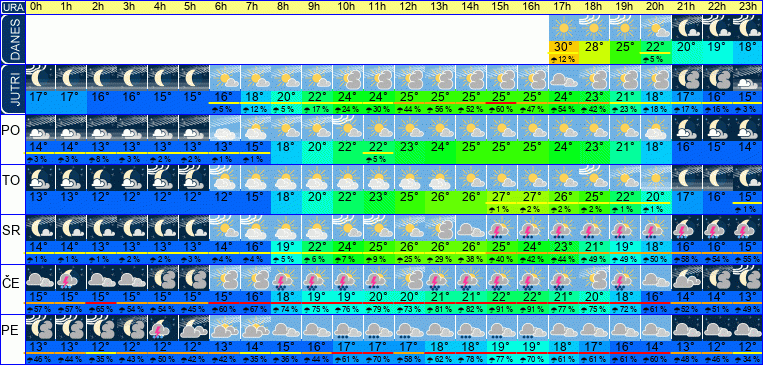Click the 23h column header
The image size is (763, 365).
pyautogui.click(x=748, y=7)
